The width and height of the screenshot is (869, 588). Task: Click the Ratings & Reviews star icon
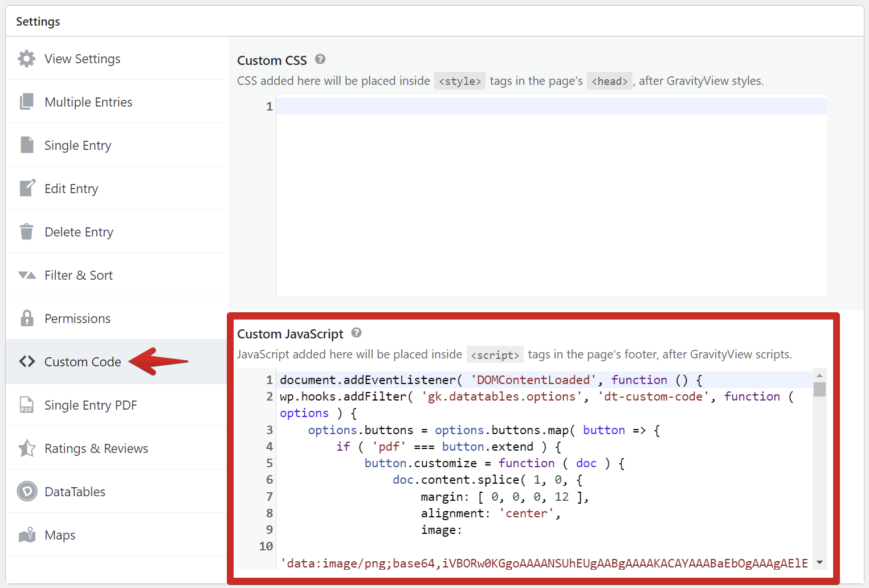coord(27,448)
